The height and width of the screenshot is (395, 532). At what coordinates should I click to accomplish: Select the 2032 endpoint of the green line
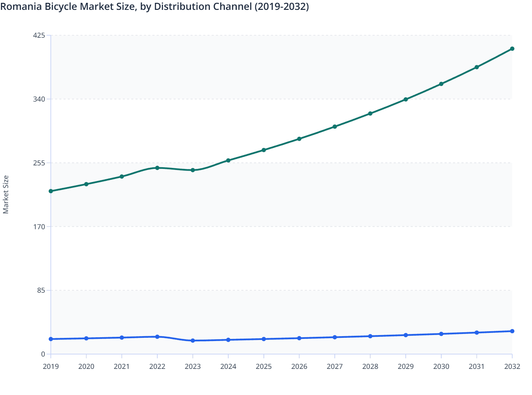[512, 49]
